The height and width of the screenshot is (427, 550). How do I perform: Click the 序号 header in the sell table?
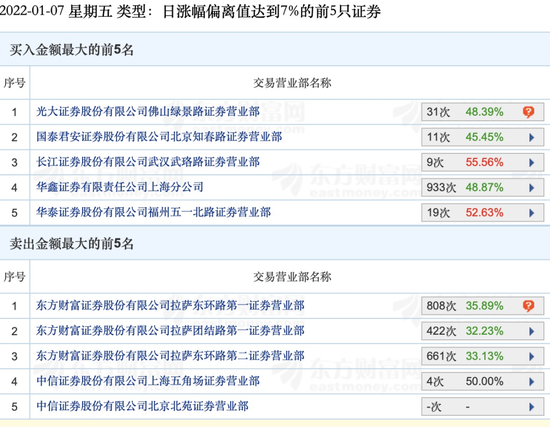pos(14,277)
